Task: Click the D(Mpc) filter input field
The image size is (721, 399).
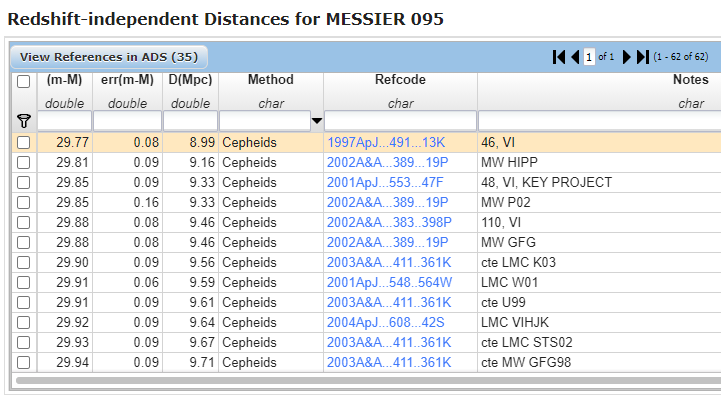Action: point(190,121)
